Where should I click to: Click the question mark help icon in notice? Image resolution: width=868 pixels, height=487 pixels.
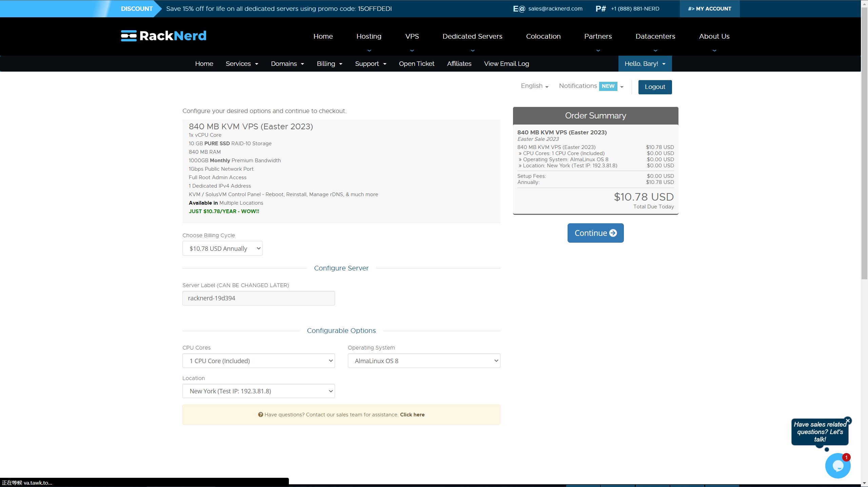pos(260,414)
